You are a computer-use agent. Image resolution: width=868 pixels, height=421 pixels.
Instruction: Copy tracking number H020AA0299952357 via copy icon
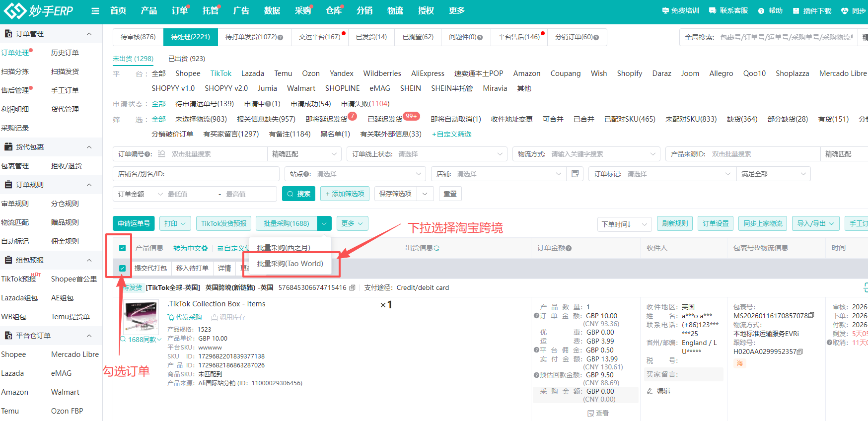[800, 351]
